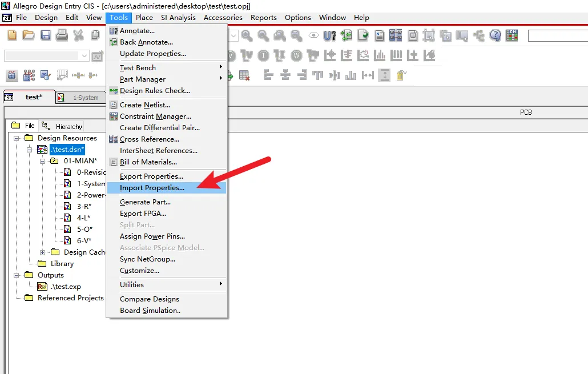Select Import Properties from Tools menu

pos(167,187)
